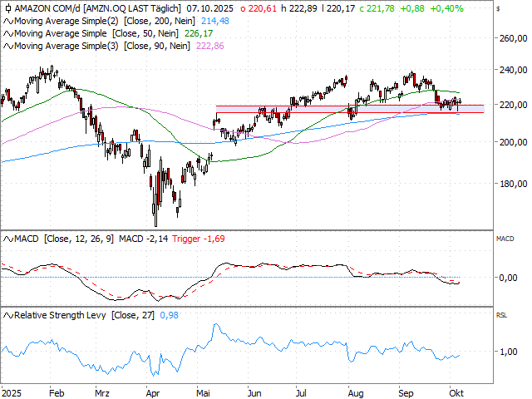Click the red Trigger -1,69 label
The width and height of the screenshot is (532, 399).
point(198,239)
